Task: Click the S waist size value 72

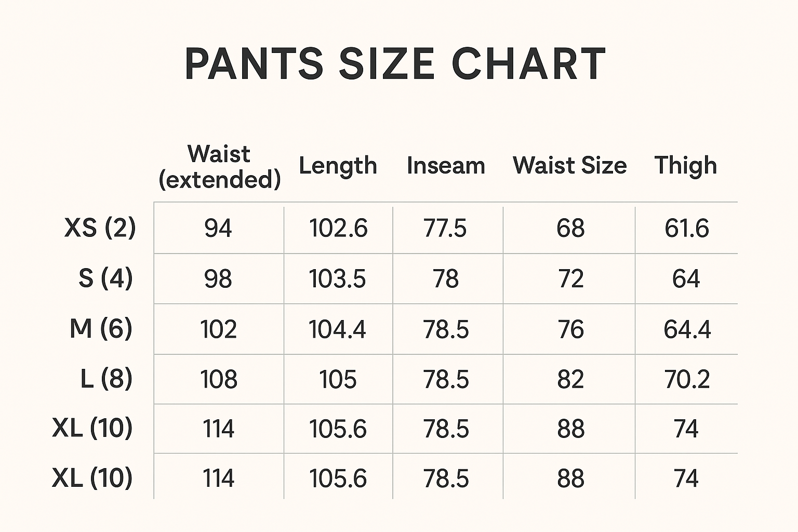Action: pos(570,278)
